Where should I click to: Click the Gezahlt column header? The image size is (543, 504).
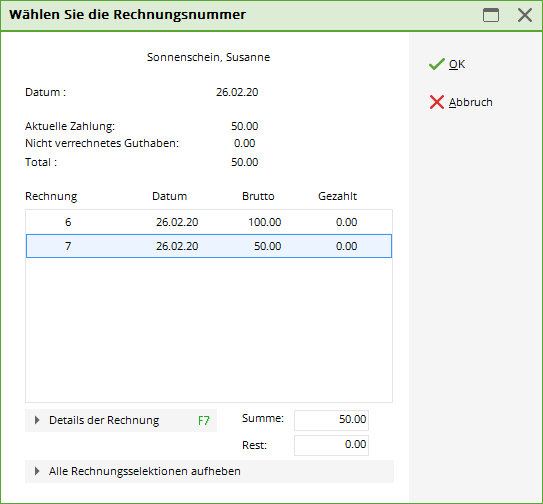(x=337, y=196)
